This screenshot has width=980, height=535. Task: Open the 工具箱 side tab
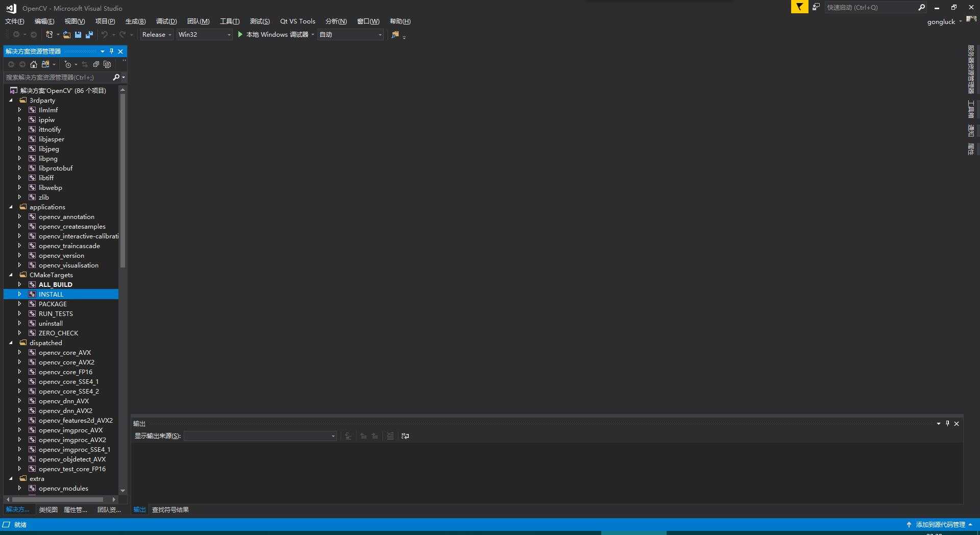click(971, 109)
